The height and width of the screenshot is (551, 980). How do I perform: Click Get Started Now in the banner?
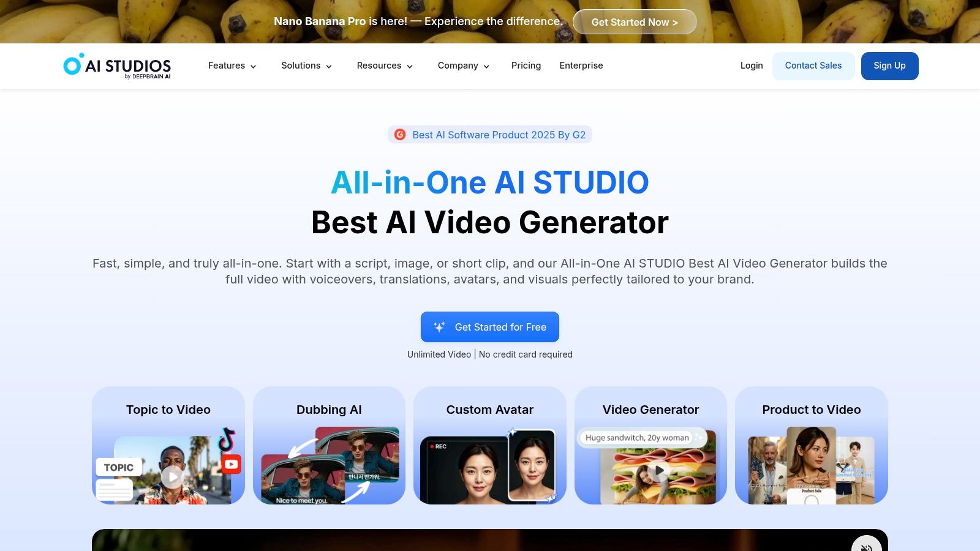point(635,21)
